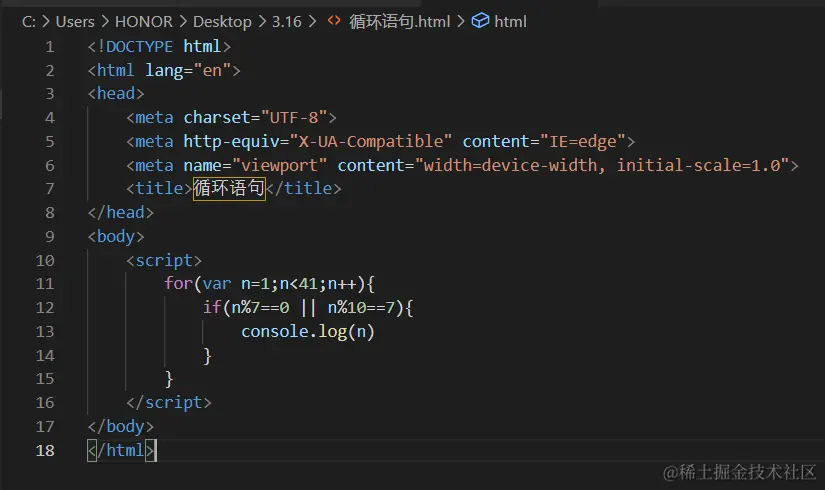Click the C: breadcrumb segment

point(29,22)
